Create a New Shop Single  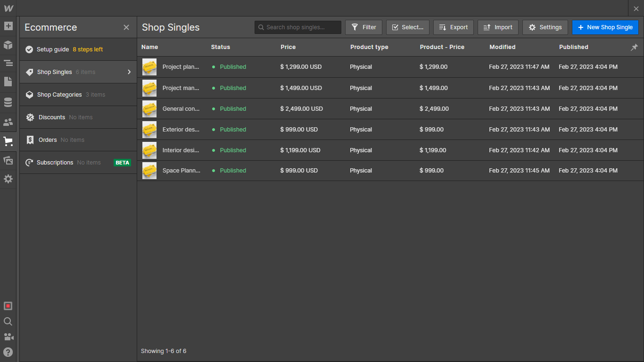click(x=605, y=27)
